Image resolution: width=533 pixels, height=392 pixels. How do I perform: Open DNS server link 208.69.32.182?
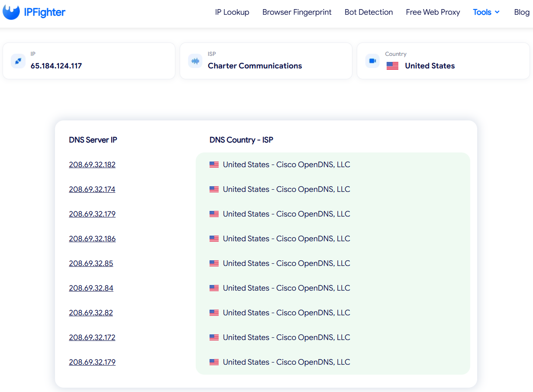[92, 165]
